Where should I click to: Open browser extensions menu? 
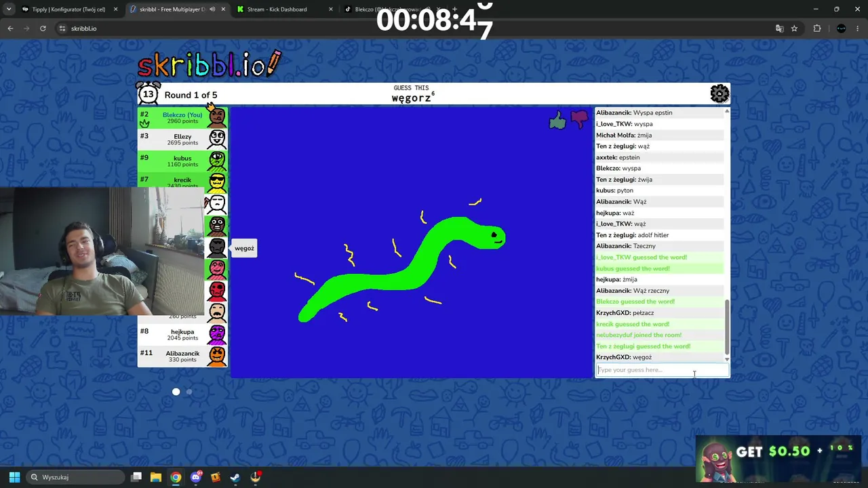[x=817, y=28]
